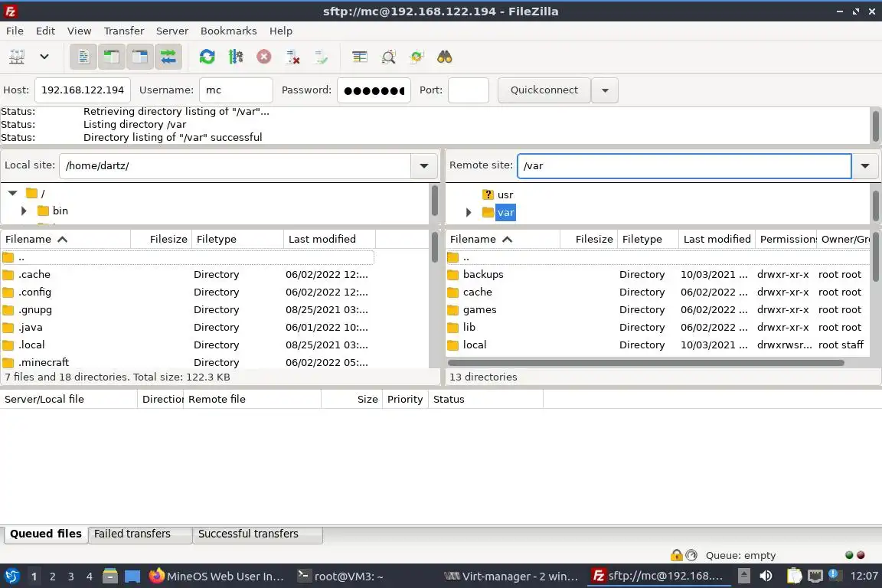Switch to Virt-manager taskbar item
Screen dimensions: 882x588
pyautogui.click(x=511, y=577)
